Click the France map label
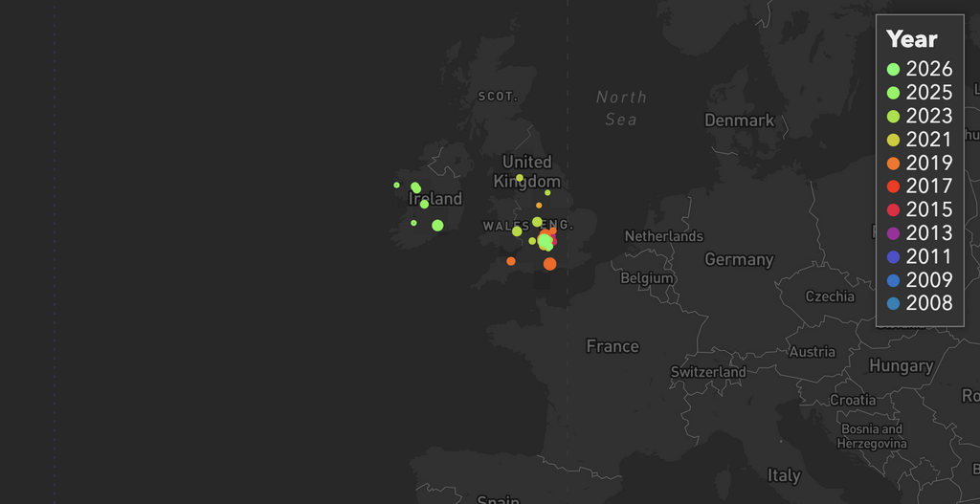This screenshot has height=504, width=980. 612,346
